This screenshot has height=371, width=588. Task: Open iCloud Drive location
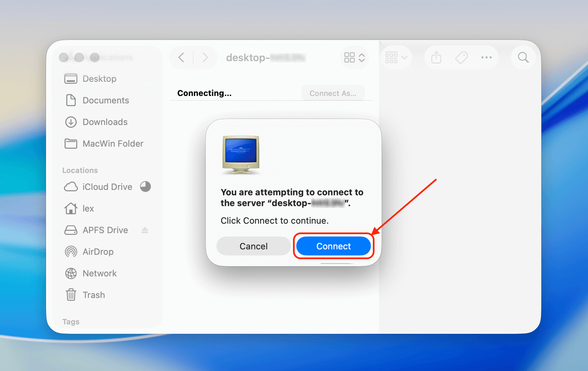click(x=107, y=187)
